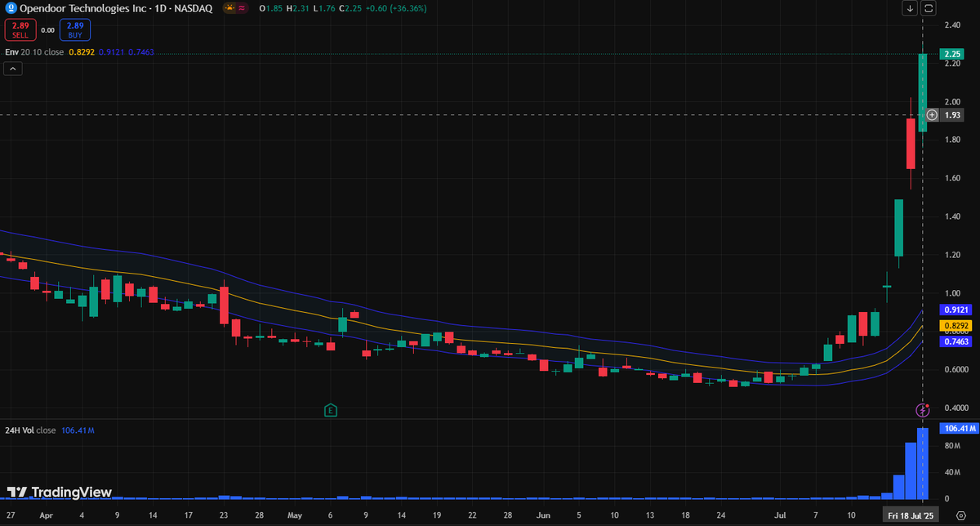This screenshot has height=526, width=980.
Task: Click the green 2.25 last price label
Action: tap(951, 54)
